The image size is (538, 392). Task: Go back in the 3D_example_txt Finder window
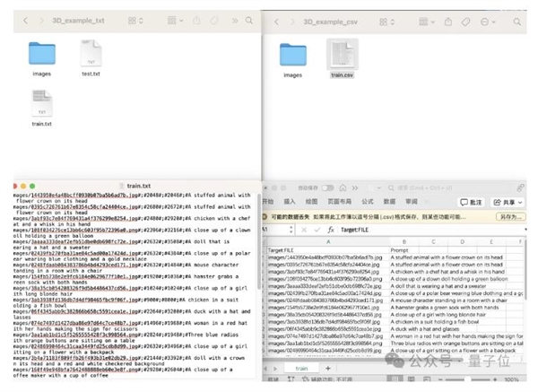[x=25, y=21]
